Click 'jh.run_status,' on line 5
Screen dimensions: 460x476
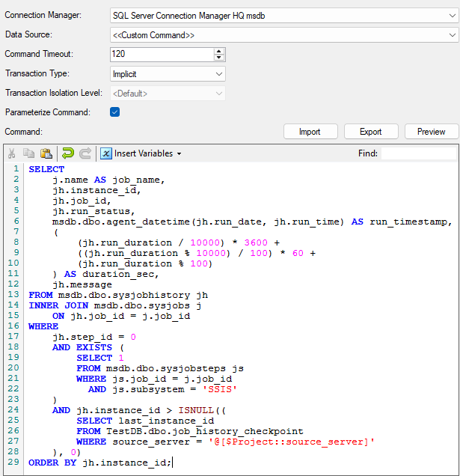[93, 211]
